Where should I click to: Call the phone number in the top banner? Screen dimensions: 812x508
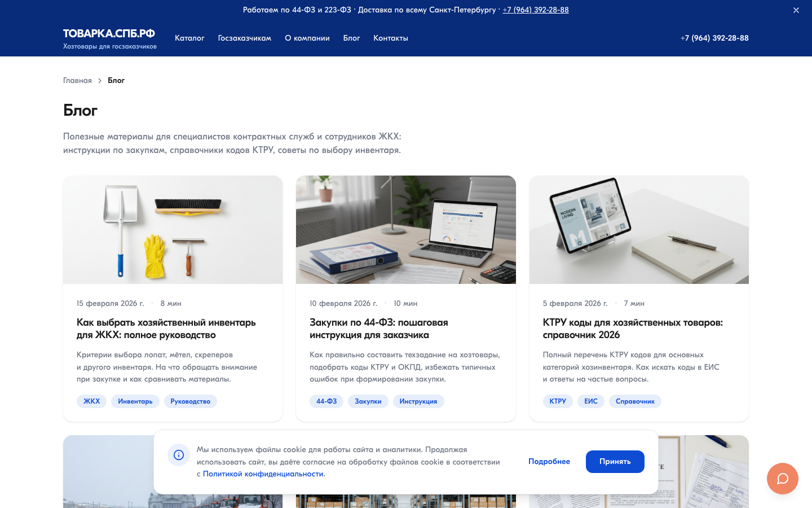pos(535,10)
